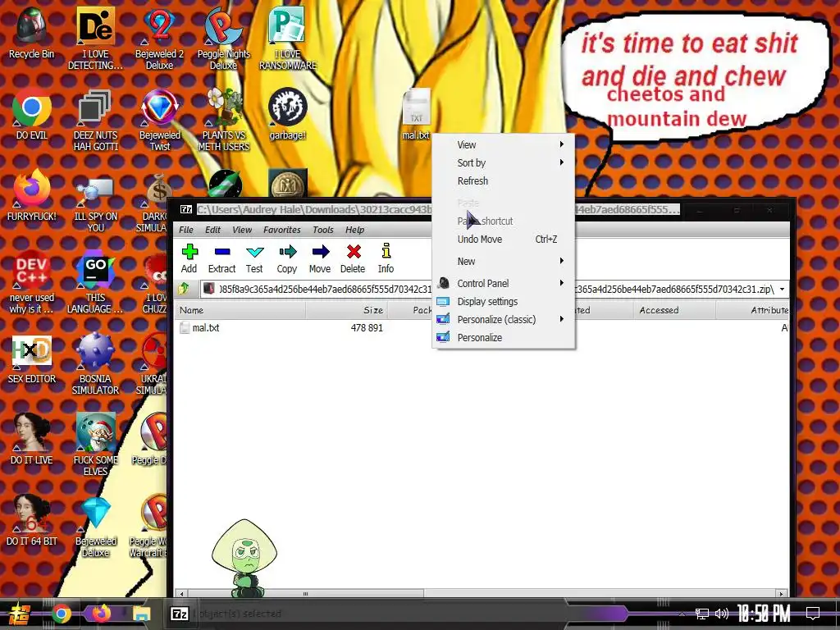This screenshot has width=840, height=630.
Task: Expand Sort by in context menu
Action: point(504,163)
